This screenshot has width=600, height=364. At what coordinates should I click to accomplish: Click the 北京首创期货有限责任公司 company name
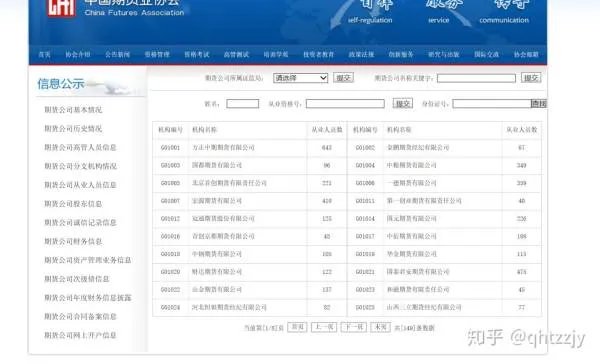coord(229,183)
